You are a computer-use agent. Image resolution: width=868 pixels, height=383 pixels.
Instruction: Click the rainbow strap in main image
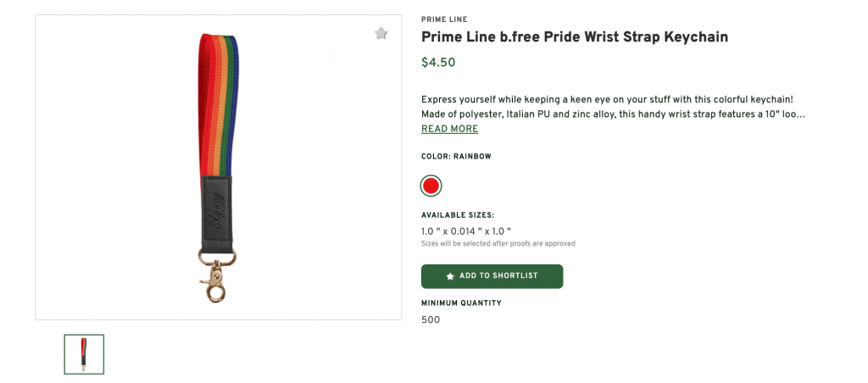tap(217, 102)
